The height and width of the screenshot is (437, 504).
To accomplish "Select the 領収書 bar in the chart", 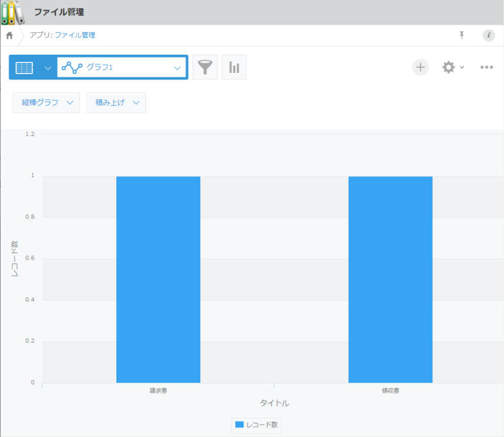I will 390,279.
